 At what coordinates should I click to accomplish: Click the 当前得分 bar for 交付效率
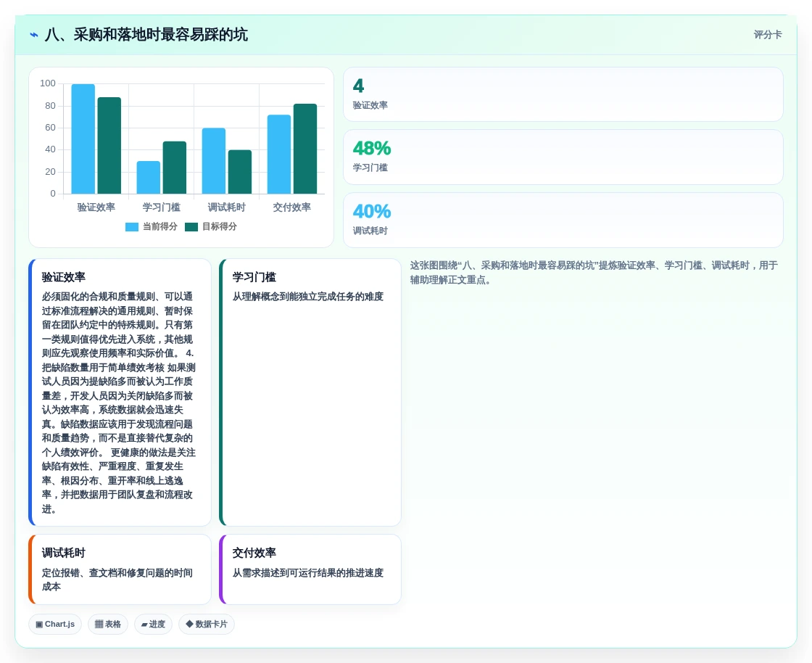pos(278,155)
